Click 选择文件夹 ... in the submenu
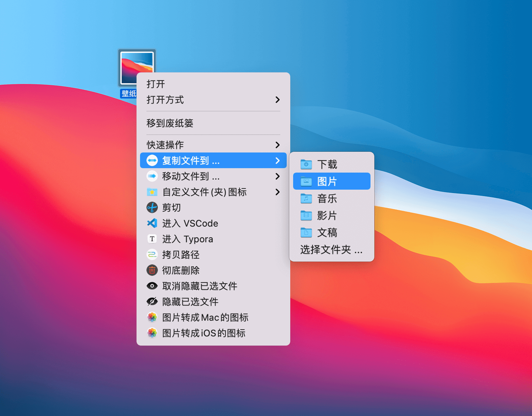532x416 pixels. [x=331, y=250]
